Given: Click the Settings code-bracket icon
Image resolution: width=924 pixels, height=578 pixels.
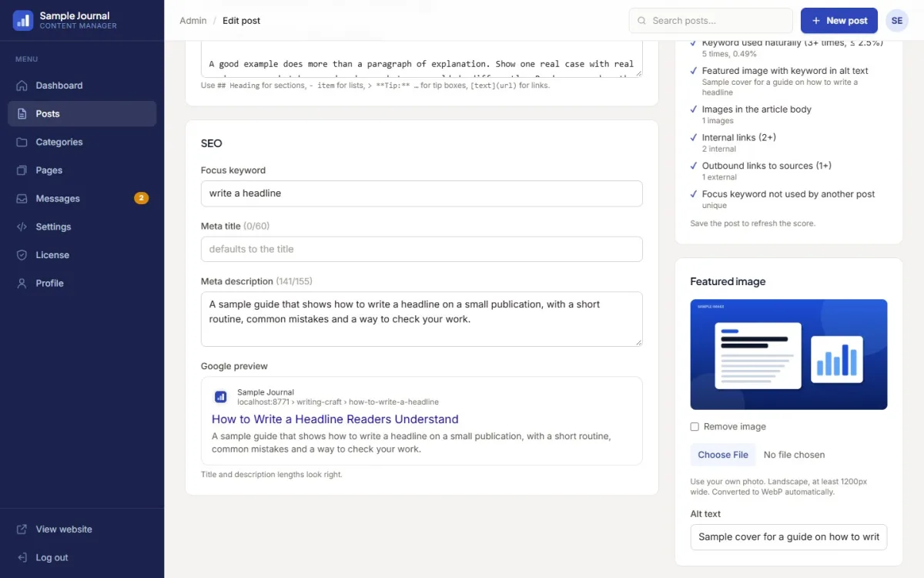Looking at the screenshot, I should (22, 227).
